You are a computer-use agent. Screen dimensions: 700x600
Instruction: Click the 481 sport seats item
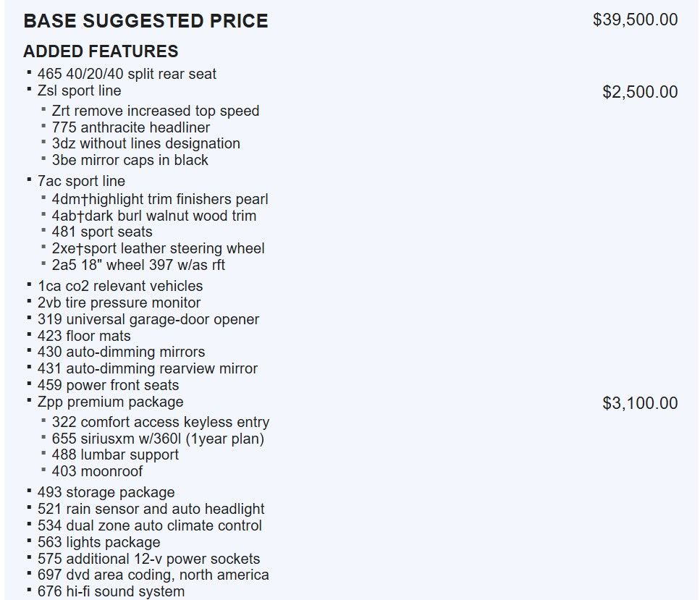[x=102, y=232]
